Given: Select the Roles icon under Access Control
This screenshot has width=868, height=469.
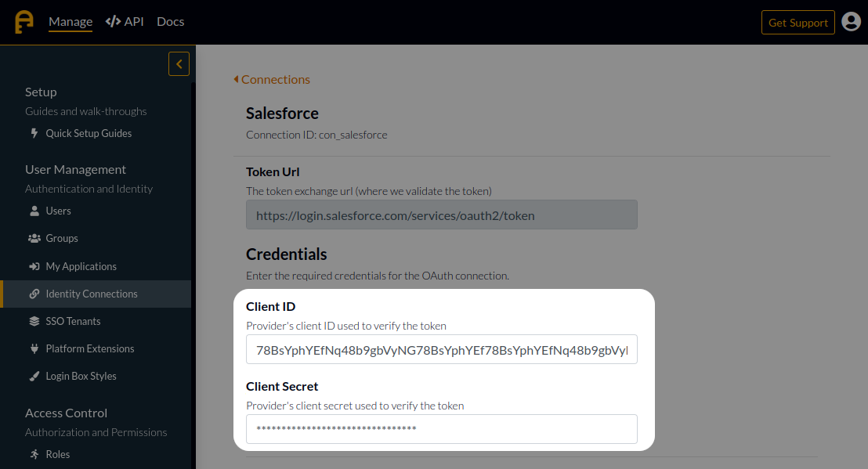Looking at the screenshot, I should pyautogui.click(x=34, y=454).
